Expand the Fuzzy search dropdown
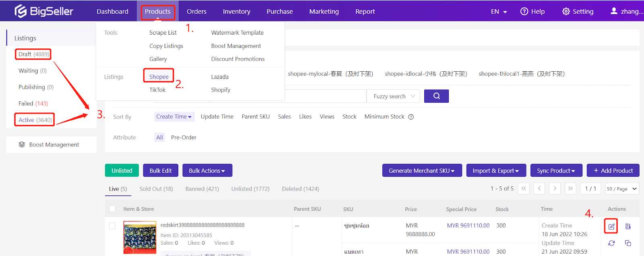This screenshot has width=644, height=256. pos(393,96)
